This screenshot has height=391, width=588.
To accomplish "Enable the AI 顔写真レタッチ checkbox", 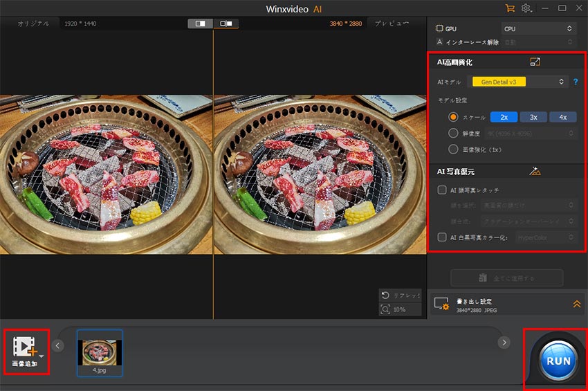I will click(x=443, y=190).
